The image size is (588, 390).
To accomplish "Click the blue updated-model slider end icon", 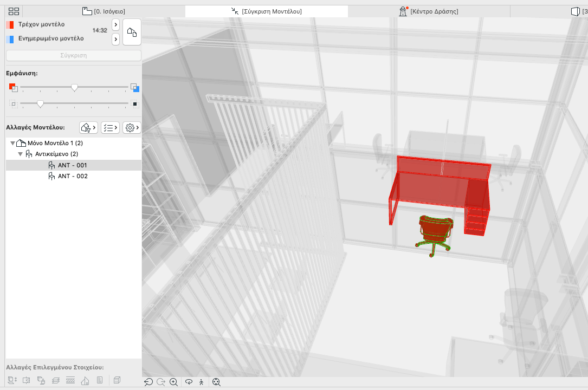I will pyautogui.click(x=135, y=88).
